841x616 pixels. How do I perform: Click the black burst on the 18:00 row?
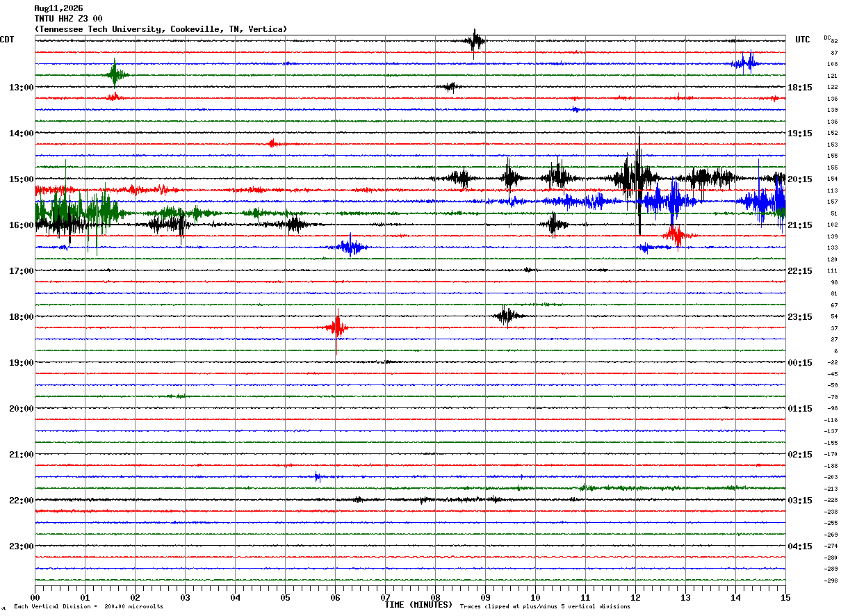coord(507,316)
